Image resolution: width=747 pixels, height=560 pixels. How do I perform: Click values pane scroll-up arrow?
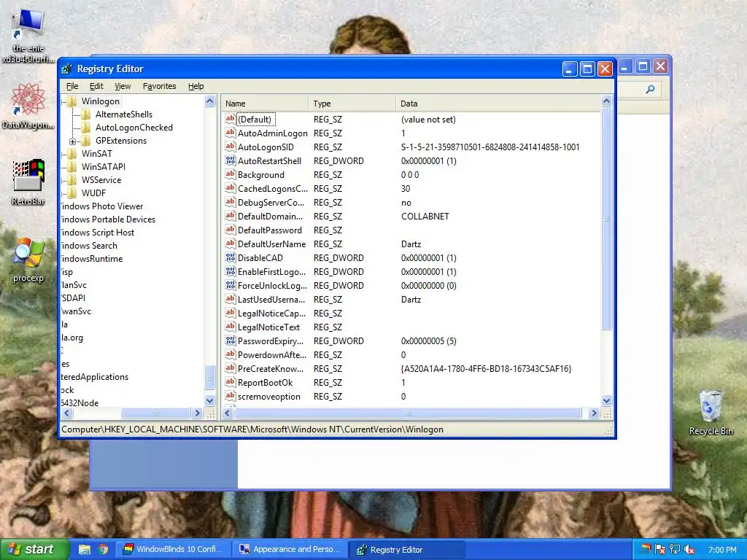pyautogui.click(x=606, y=101)
